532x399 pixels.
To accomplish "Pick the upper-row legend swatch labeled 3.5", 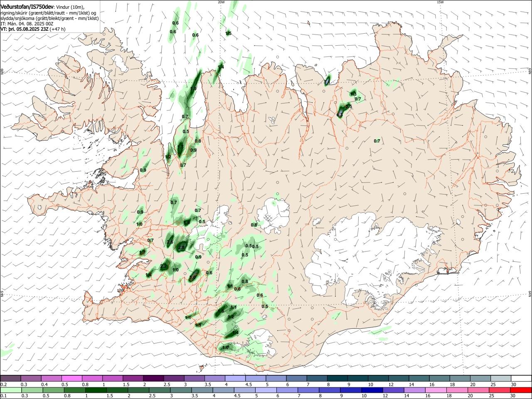I will tap(215, 378).
